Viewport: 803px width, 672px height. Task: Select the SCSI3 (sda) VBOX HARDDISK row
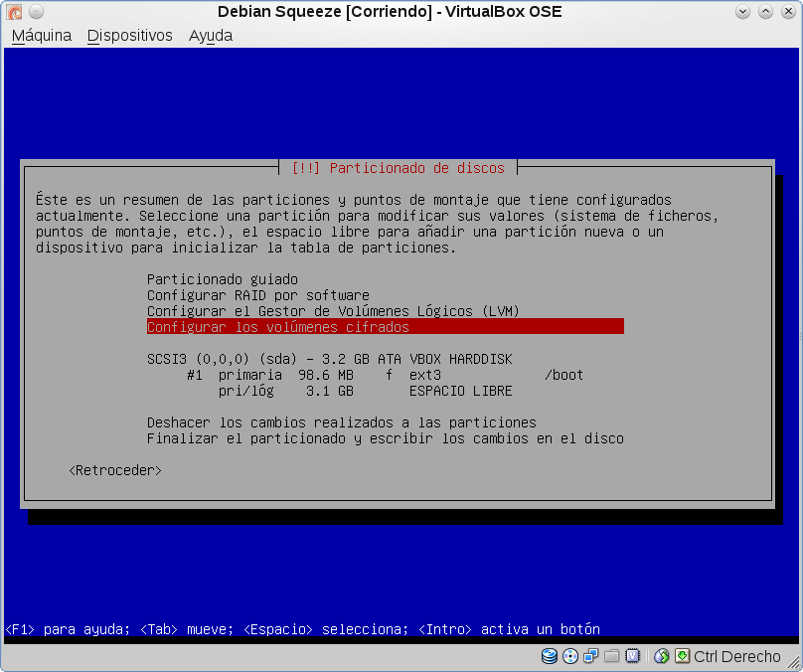pyautogui.click(x=329, y=359)
